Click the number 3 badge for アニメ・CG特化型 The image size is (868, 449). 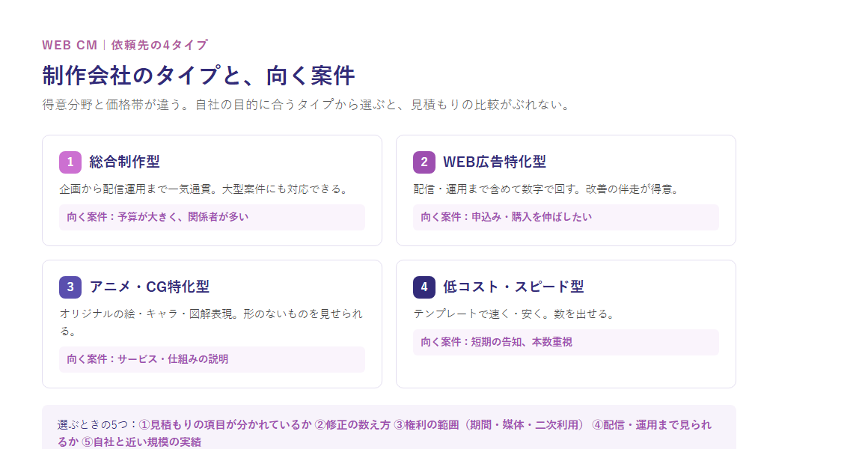(x=70, y=287)
